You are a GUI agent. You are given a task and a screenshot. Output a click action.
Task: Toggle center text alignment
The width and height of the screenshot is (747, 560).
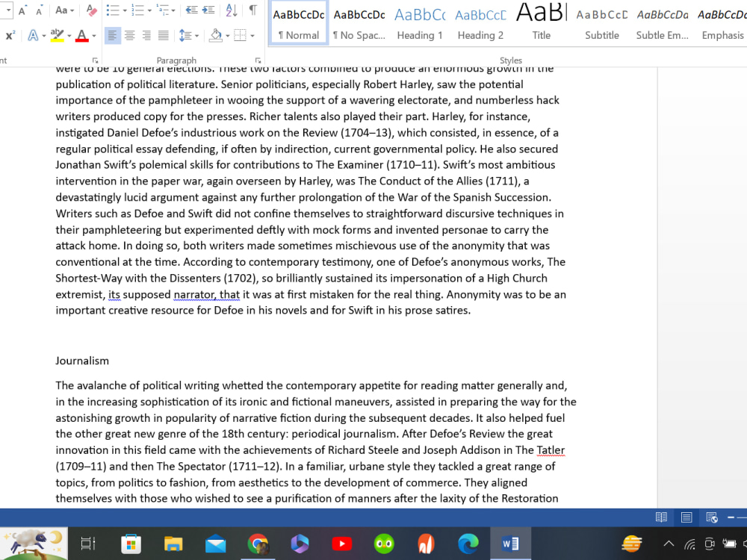click(128, 35)
